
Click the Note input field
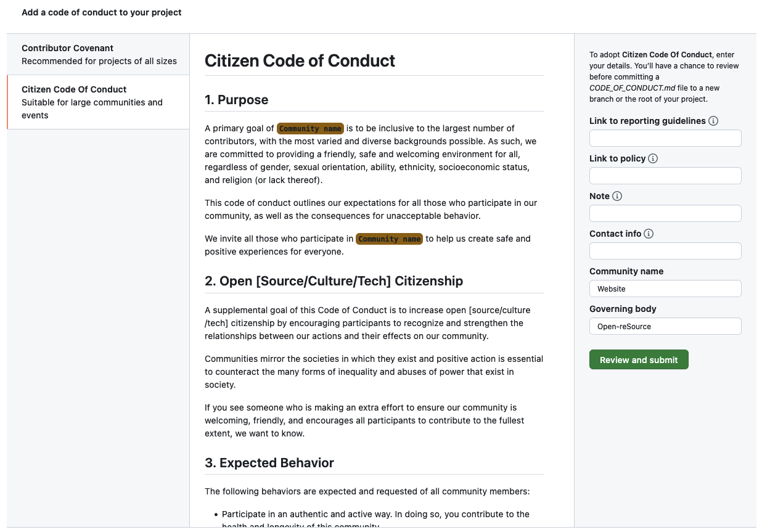(x=665, y=213)
